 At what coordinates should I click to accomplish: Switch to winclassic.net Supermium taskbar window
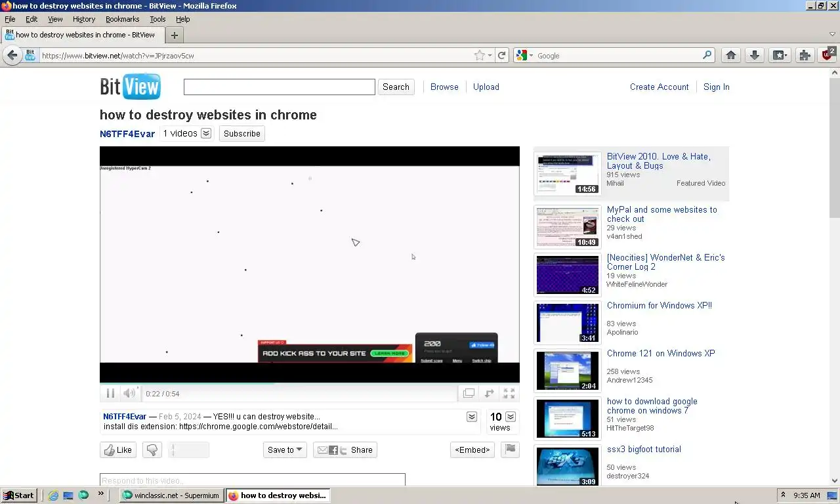pos(171,495)
